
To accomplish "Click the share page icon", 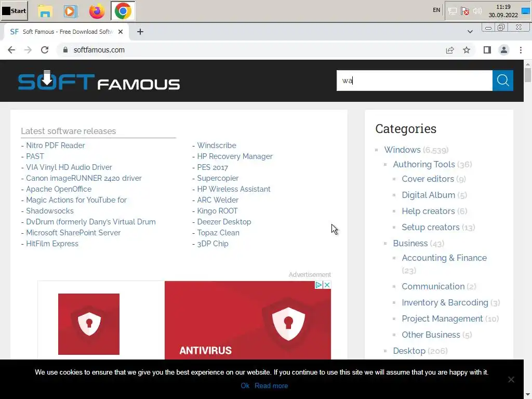I will click(x=450, y=50).
